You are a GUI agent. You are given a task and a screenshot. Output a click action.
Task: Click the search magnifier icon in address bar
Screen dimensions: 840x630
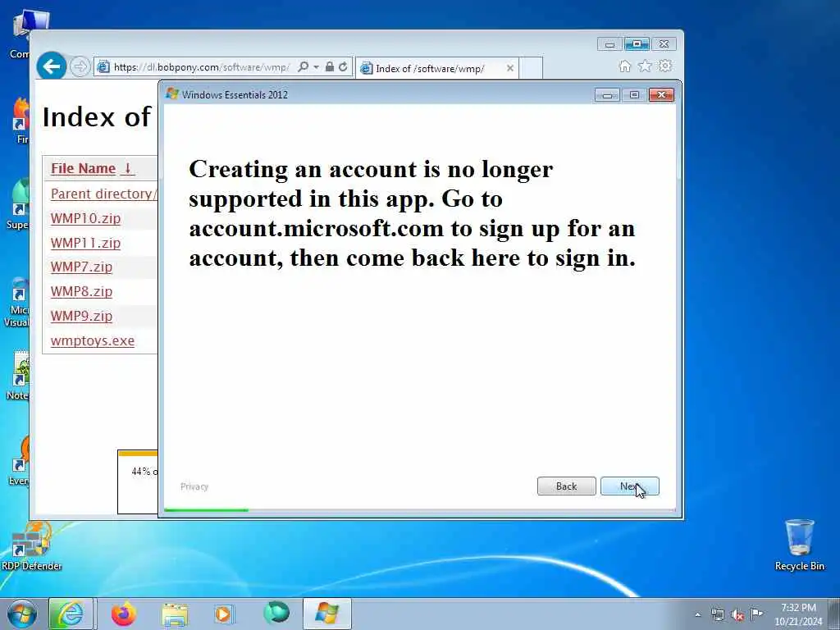pyautogui.click(x=303, y=67)
